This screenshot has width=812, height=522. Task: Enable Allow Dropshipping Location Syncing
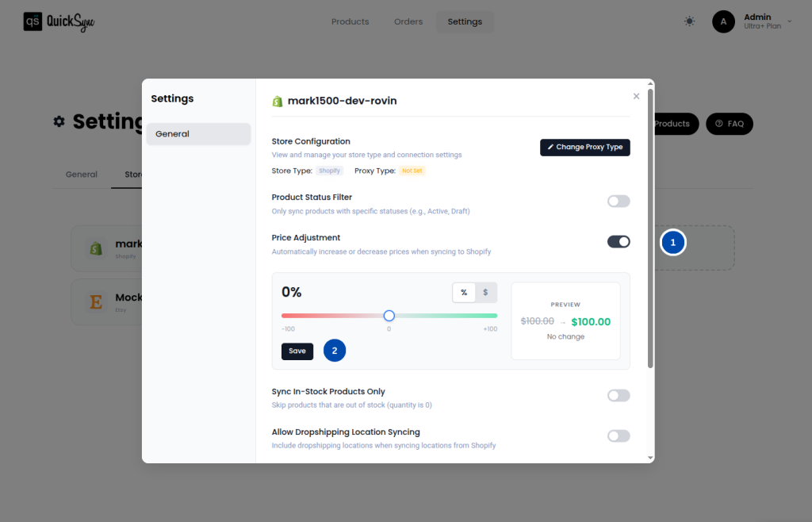pos(619,436)
